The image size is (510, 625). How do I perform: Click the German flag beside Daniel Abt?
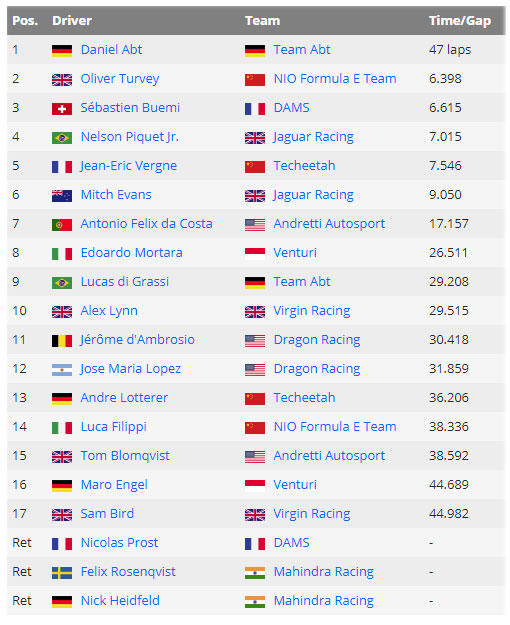62,51
